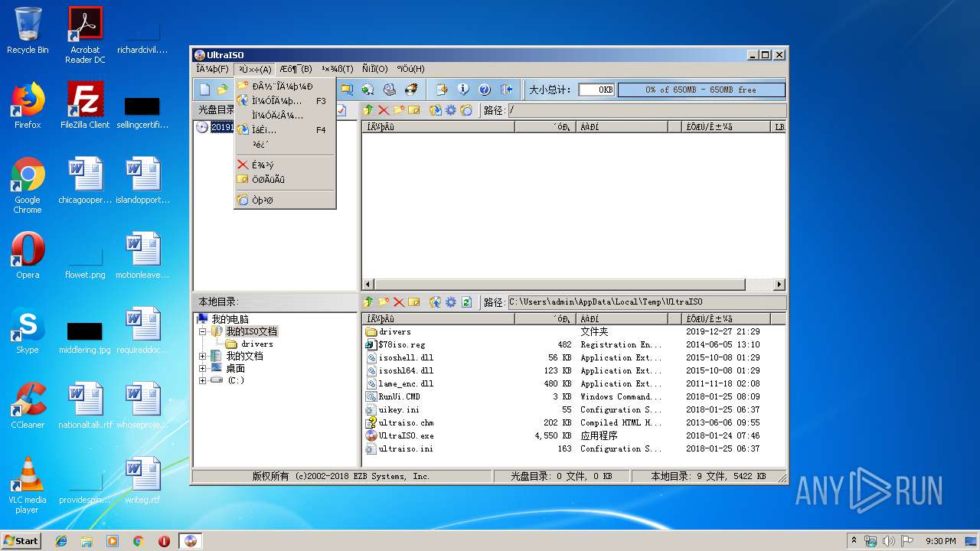Viewport: 980px width, 551px height.
Task: Click the Internet Explorer taskbar icon
Action: [x=61, y=541]
